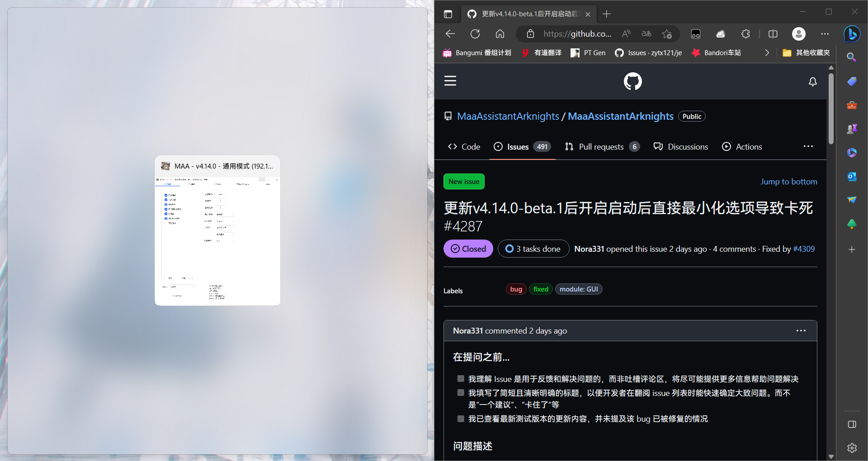Open Bing Chat in the sidebar
The width and height of the screenshot is (868, 461).
click(x=852, y=34)
